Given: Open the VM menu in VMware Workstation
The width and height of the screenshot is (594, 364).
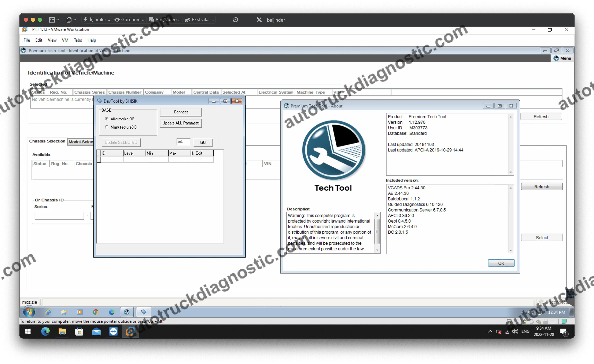Looking at the screenshot, I should (x=65, y=40).
